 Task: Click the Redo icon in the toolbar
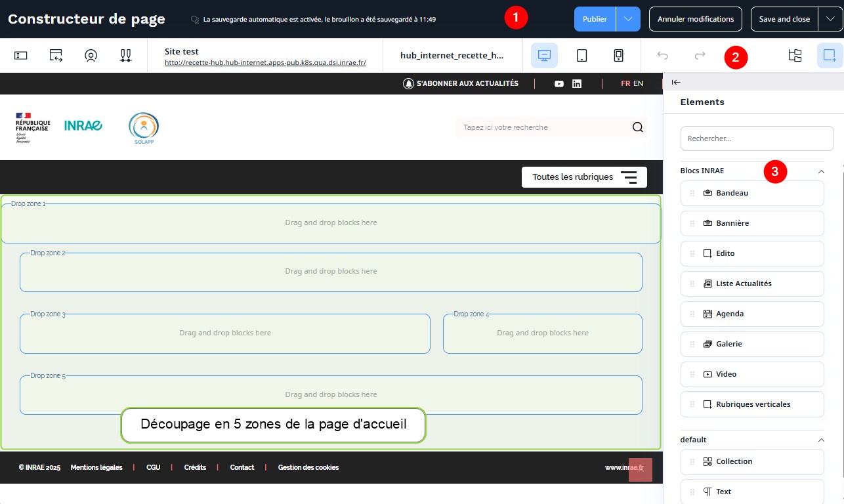[698, 56]
